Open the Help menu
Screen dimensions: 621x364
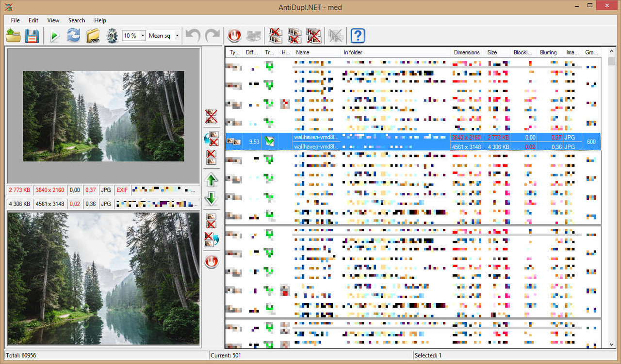point(100,20)
